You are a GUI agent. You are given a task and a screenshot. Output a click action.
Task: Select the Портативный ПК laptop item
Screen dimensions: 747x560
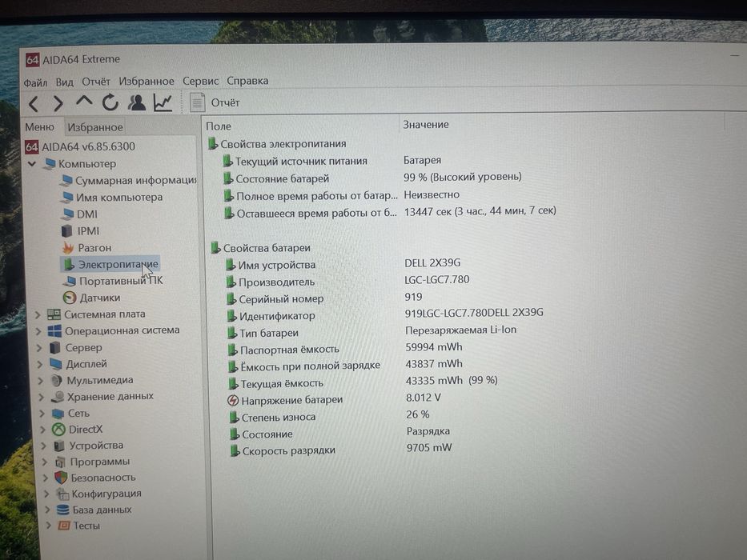(113, 281)
